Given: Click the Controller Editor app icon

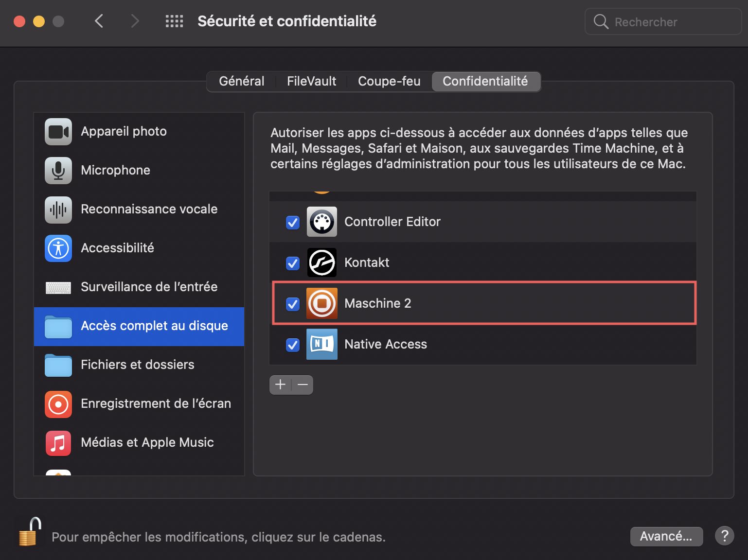Looking at the screenshot, I should [x=322, y=222].
